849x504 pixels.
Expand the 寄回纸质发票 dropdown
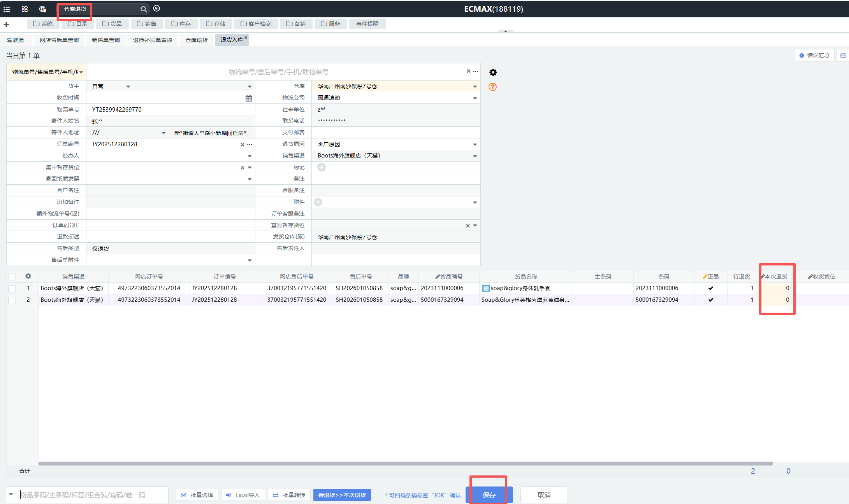click(x=250, y=179)
